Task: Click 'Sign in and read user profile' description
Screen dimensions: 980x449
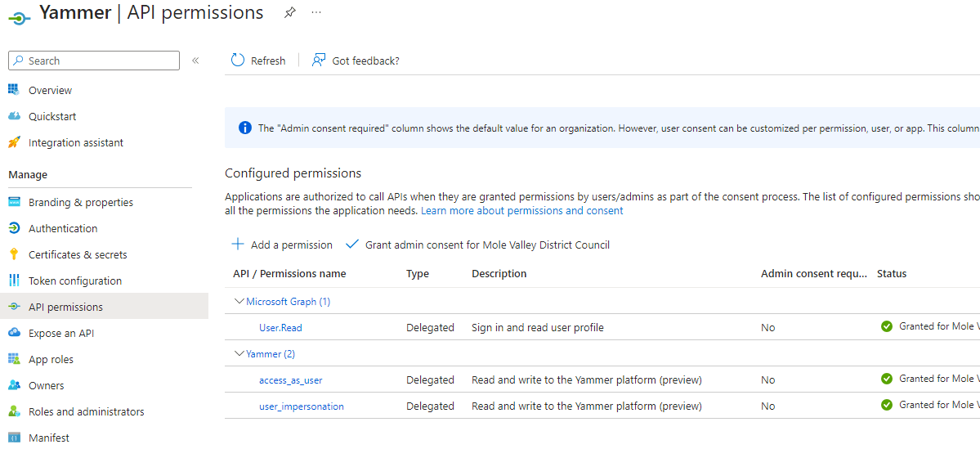Action: coord(538,327)
